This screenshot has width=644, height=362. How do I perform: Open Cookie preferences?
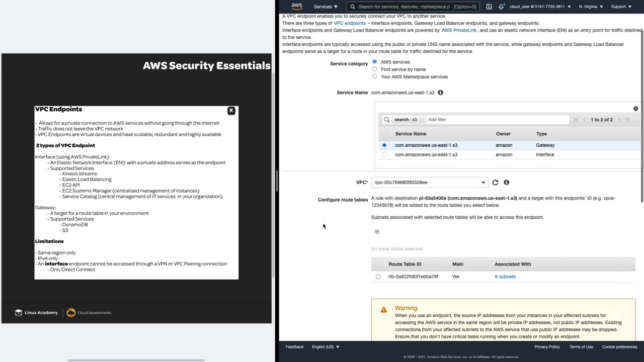click(620, 347)
